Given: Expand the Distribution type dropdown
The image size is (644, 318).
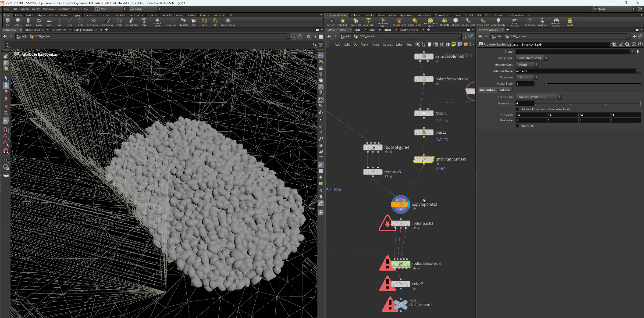Looking at the screenshot, I should (538, 97).
